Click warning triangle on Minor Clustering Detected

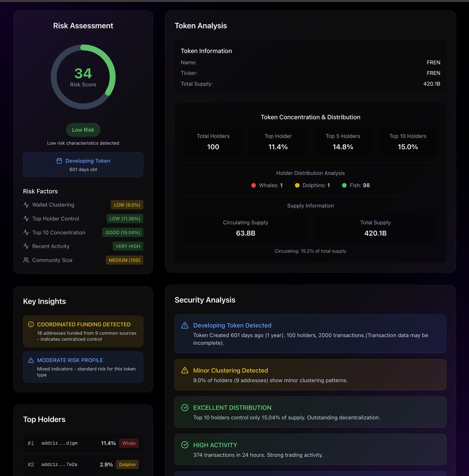pos(185,370)
